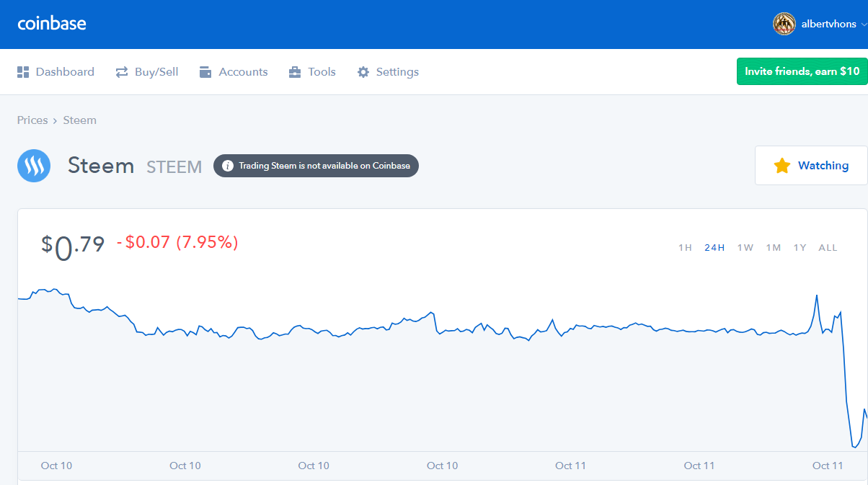Select the 1Y chart range
This screenshot has width=868, height=485.
click(800, 248)
